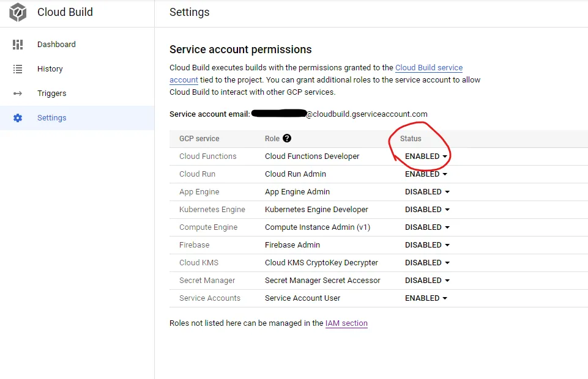588x379 pixels.
Task: Click the History list icon
Action: pos(18,69)
